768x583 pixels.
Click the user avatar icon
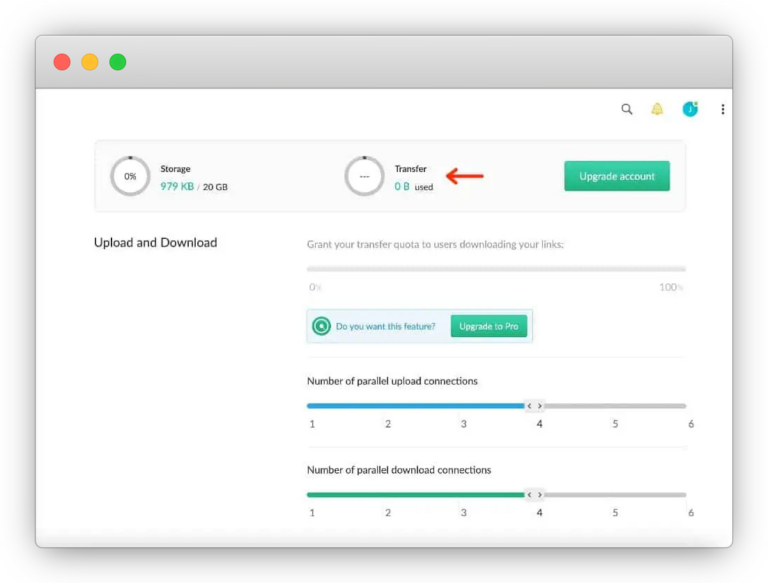690,109
